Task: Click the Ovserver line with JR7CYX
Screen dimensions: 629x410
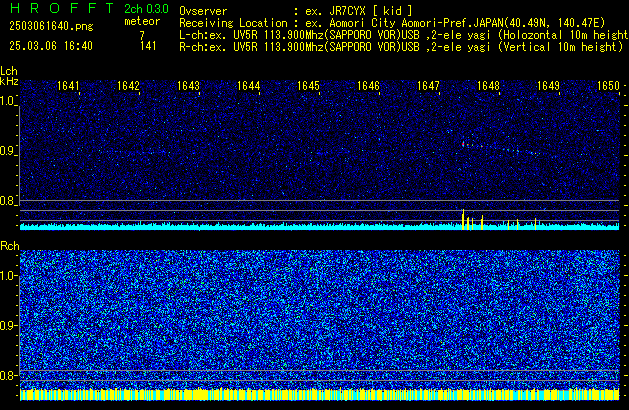Action: coord(296,11)
